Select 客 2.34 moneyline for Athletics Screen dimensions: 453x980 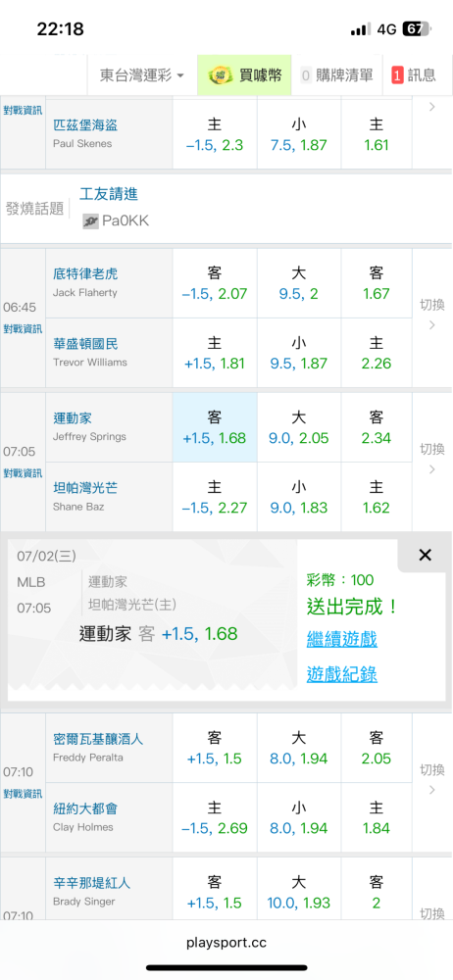click(377, 427)
